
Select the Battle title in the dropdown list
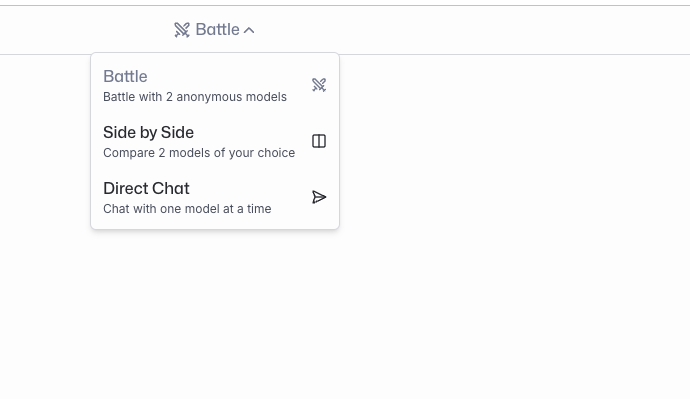point(125,77)
